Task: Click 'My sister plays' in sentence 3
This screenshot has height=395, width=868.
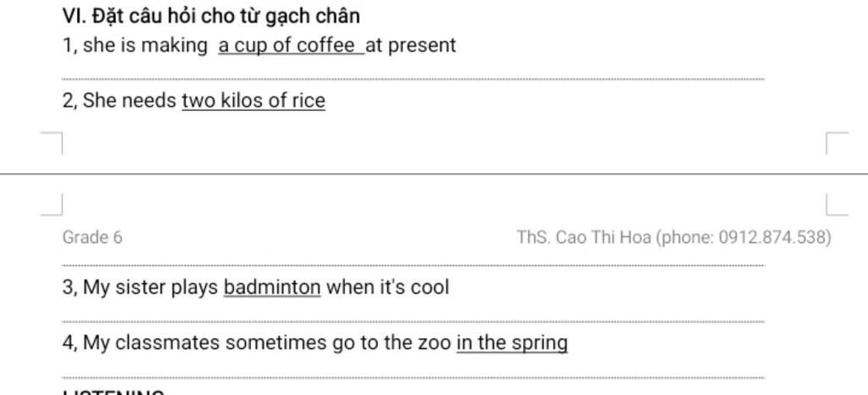Action: coord(151,287)
